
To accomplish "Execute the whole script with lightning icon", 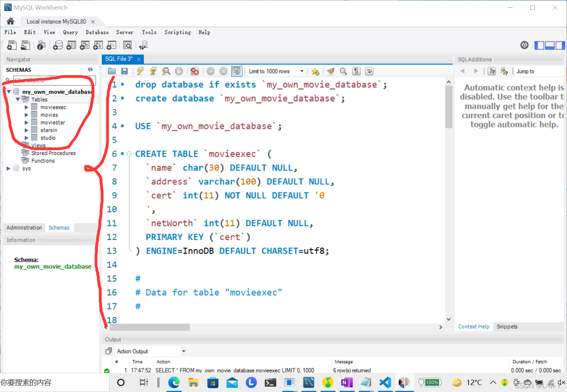I will pos(140,71).
